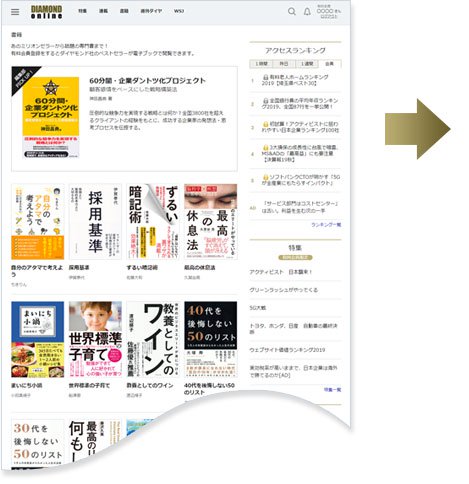The image size is (469, 484).
Task: Open the ランキング一覧 link
Action: pos(326,225)
